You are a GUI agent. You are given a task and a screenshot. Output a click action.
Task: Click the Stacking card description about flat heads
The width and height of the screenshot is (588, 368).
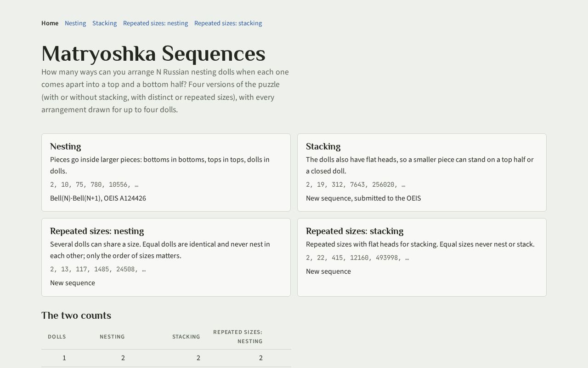420,165
